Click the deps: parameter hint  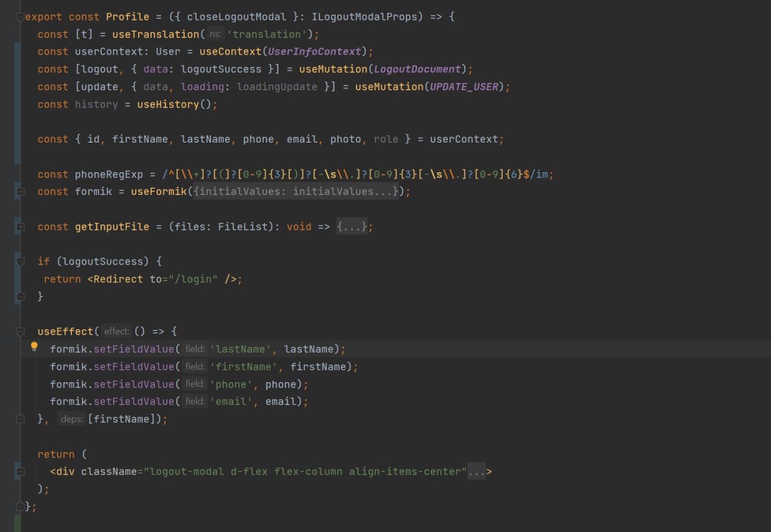coord(71,419)
